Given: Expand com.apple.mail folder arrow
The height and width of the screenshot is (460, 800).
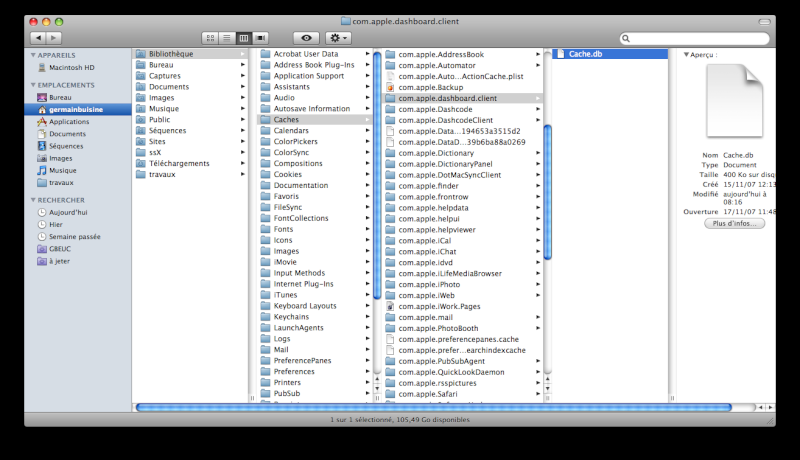Looking at the screenshot, I should coord(538,317).
